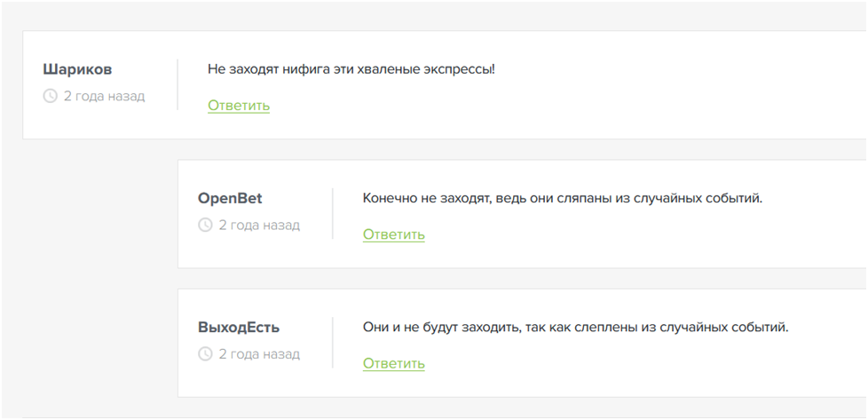Viewport: 868px width, 420px height.
Task: Click the clock icon beside Шариков's timestamp
Action: 50,96
